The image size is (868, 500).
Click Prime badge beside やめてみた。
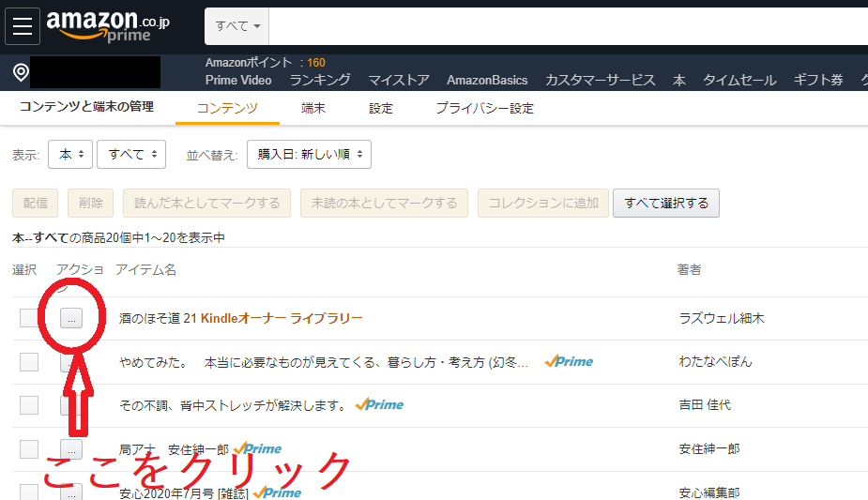click(569, 362)
